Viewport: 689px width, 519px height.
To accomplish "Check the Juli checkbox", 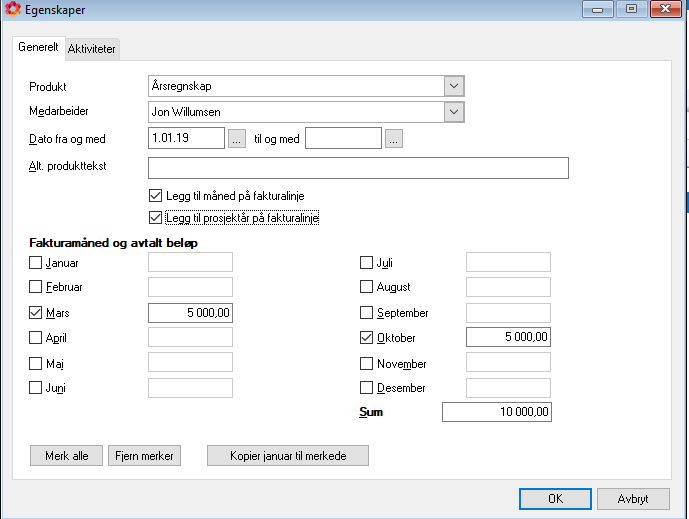I will [x=366, y=263].
